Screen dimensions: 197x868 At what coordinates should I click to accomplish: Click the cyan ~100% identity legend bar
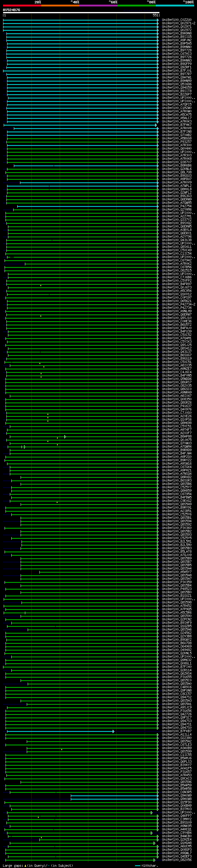click(175, 6)
